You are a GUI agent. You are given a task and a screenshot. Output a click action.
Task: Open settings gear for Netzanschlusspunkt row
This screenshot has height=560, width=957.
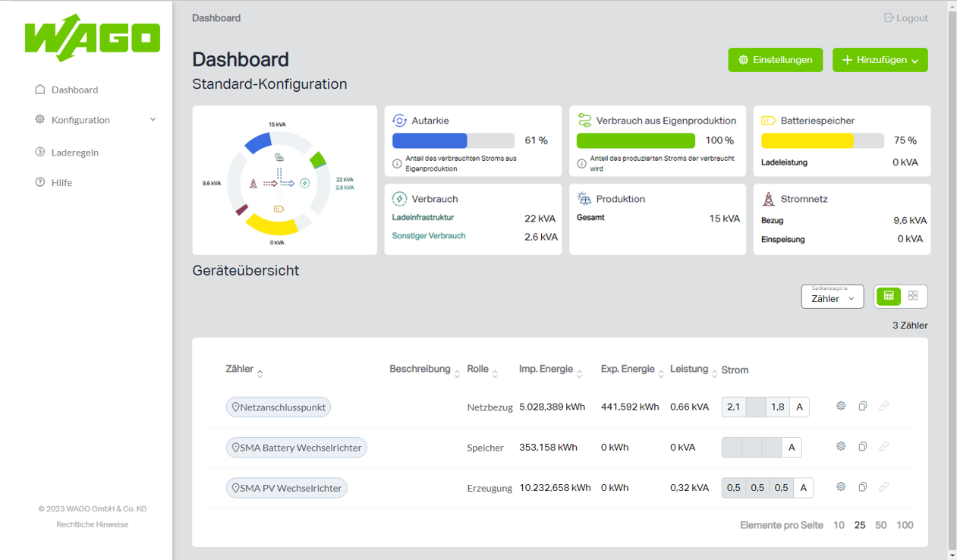click(840, 406)
